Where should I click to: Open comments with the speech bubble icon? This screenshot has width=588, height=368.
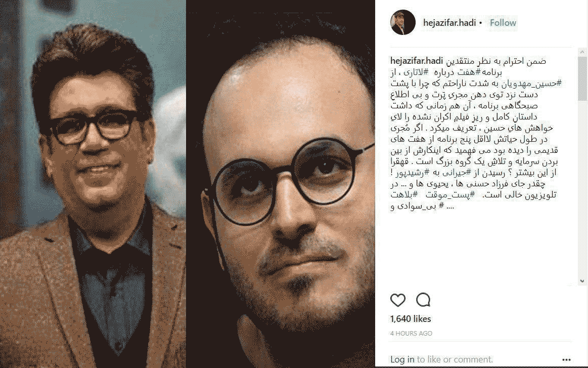point(423,300)
